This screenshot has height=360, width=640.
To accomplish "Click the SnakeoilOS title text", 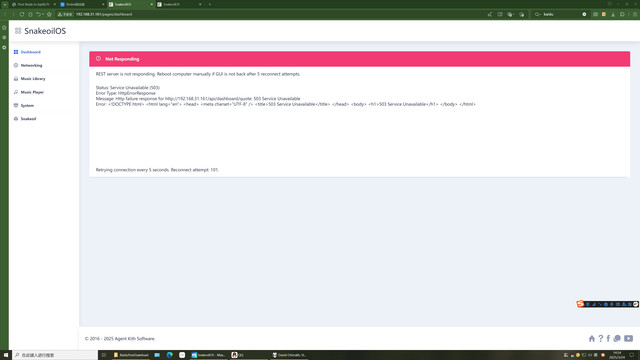I will (x=45, y=31).
